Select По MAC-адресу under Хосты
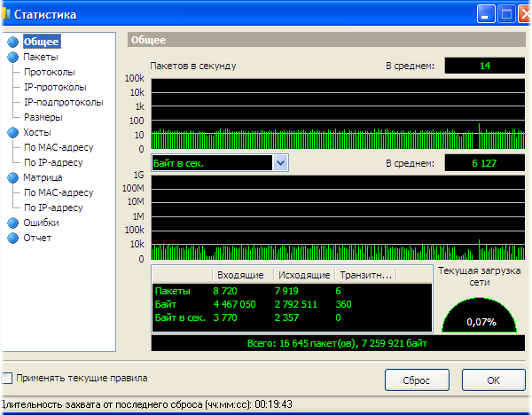The width and height of the screenshot is (532, 415). click(x=59, y=147)
